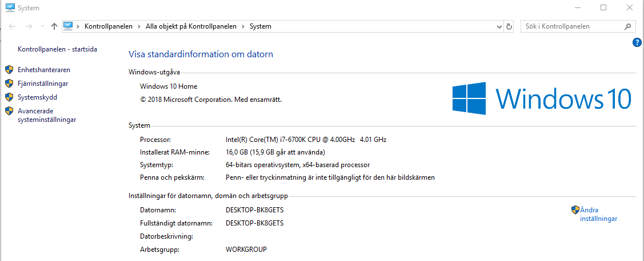Open Systemskydd link
Viewport: 644px width, 261px height.
click(x=37, y=97)
